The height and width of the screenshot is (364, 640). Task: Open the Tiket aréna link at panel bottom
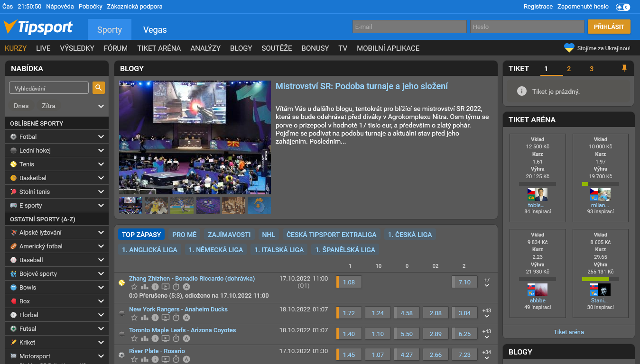click(x=569, y=332)
